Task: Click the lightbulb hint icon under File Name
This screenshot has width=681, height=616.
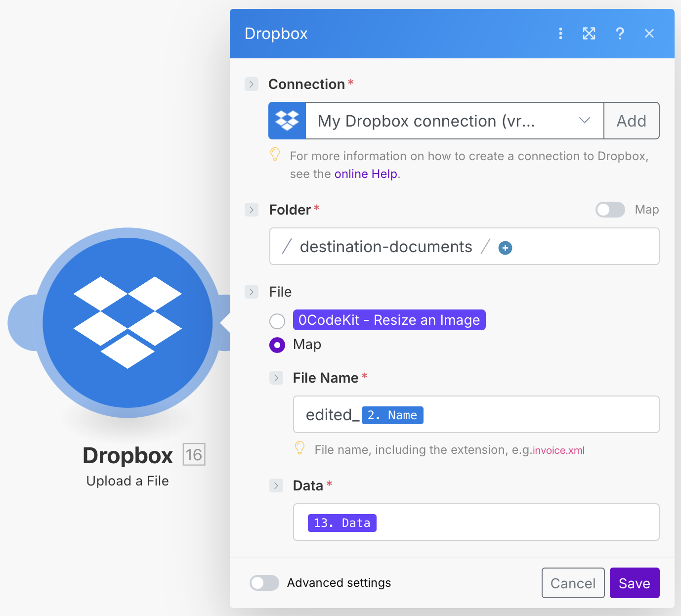Action: [299, 448]
